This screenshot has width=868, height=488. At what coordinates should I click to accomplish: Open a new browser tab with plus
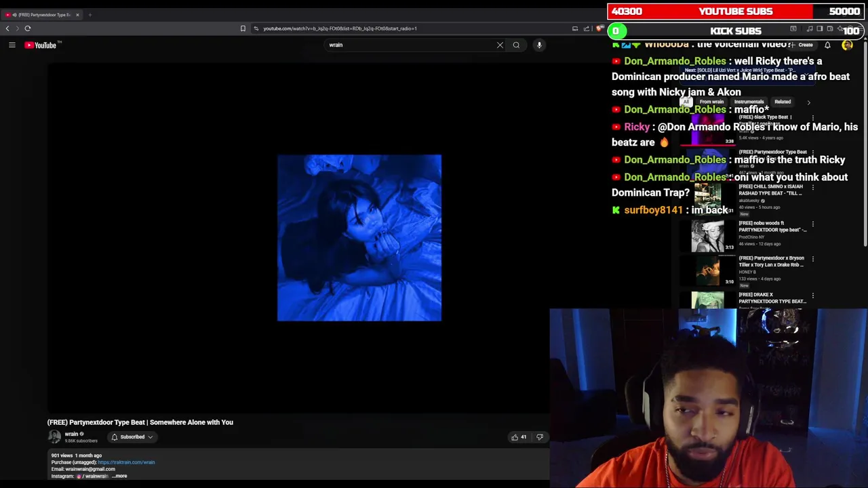pyautogui.click(x=90, y=14)
